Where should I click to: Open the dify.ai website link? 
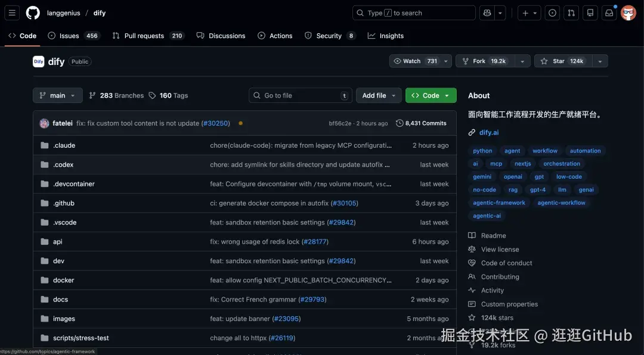tap(489, 133)
